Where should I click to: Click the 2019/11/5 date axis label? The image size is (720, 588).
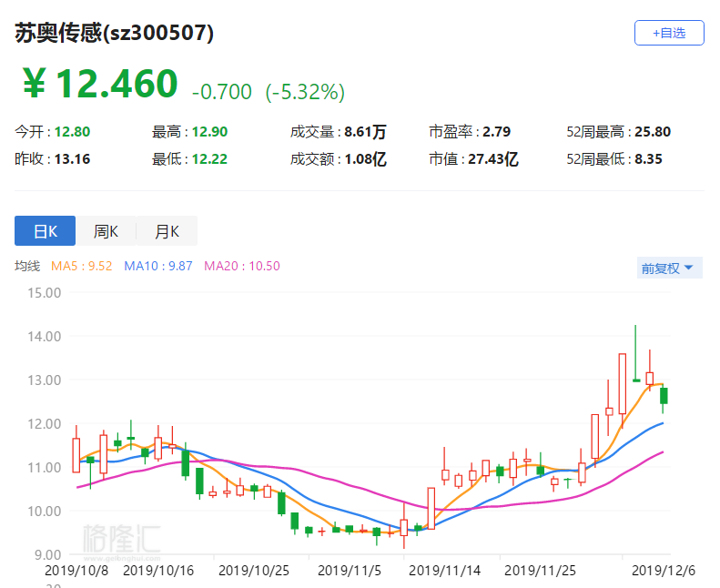point(350,571)
